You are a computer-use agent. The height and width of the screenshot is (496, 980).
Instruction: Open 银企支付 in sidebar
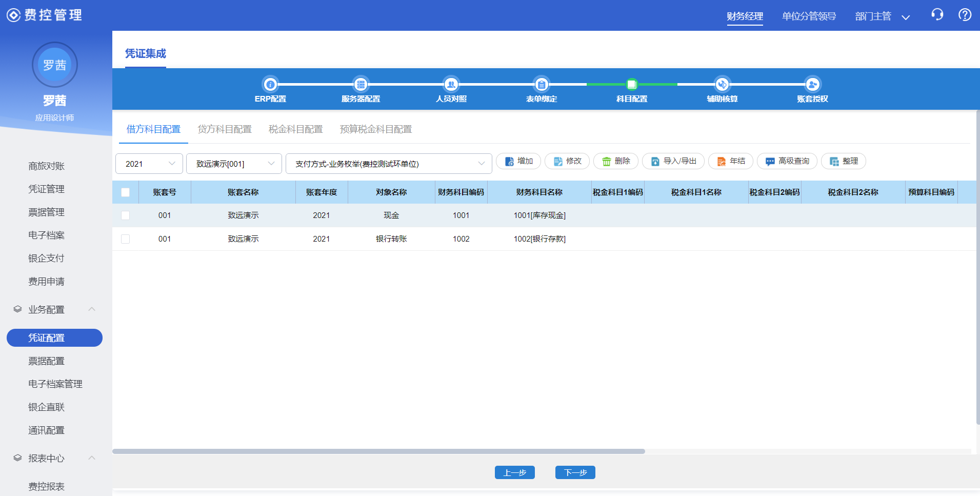(x=47, y=259)
